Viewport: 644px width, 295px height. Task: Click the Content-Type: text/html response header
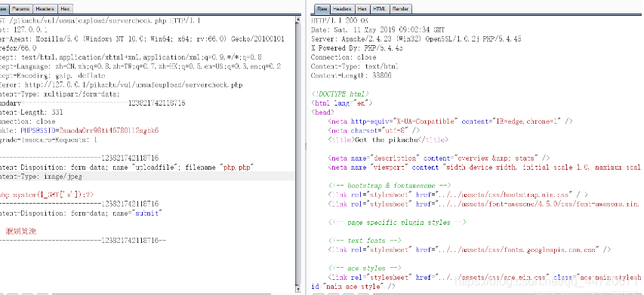pyautogui.click(x=354, y=66)
